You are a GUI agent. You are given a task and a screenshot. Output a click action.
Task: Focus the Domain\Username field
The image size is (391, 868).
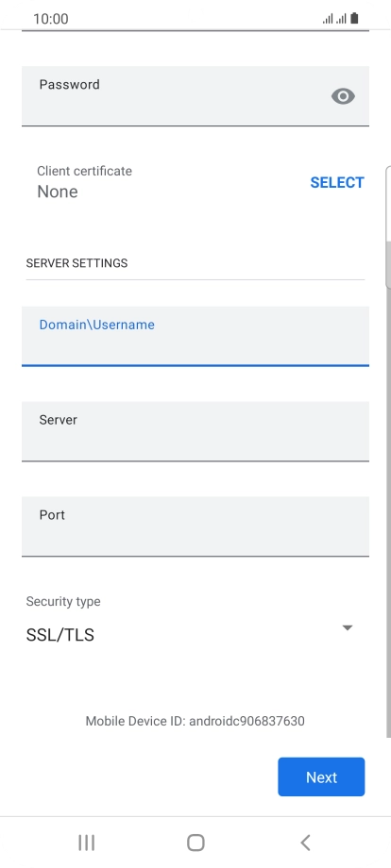point(195,336)
